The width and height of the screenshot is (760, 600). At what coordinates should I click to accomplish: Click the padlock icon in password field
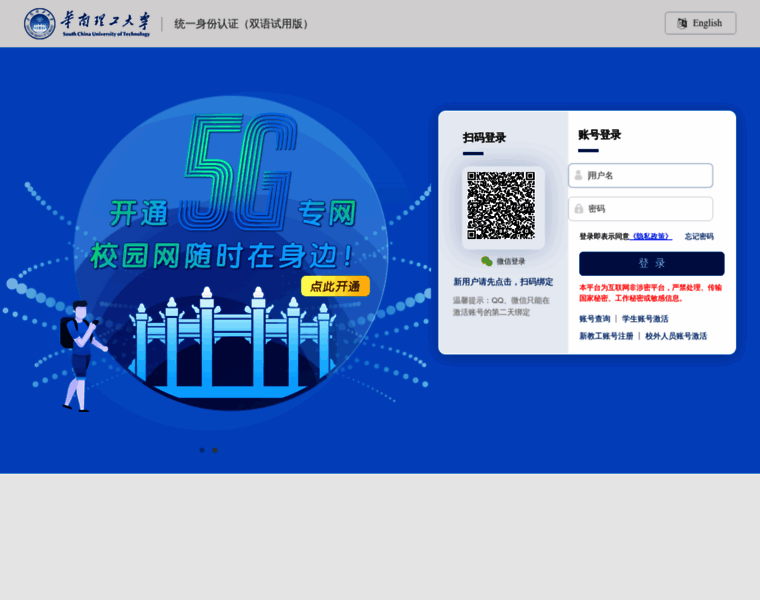(x=579, y=209)
